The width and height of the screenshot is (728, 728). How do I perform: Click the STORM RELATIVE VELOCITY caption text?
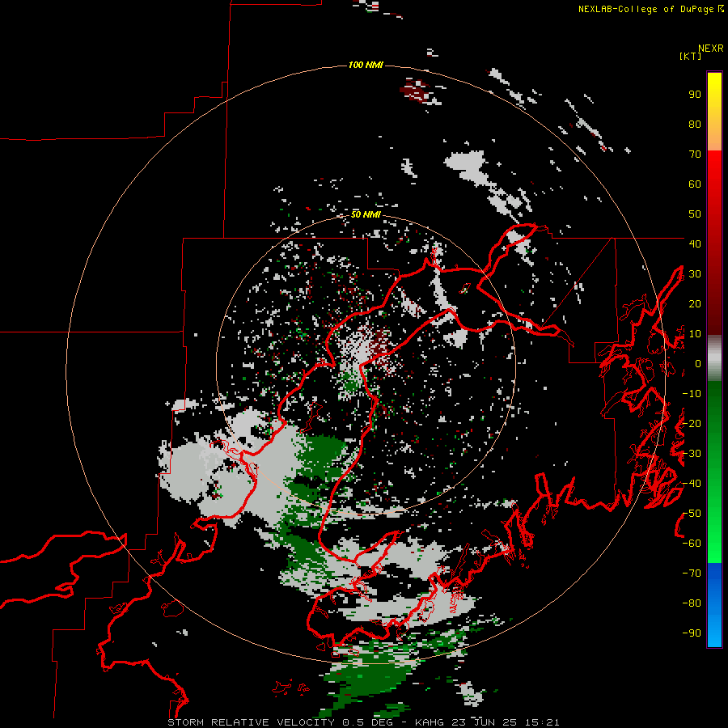pos(363,722)
